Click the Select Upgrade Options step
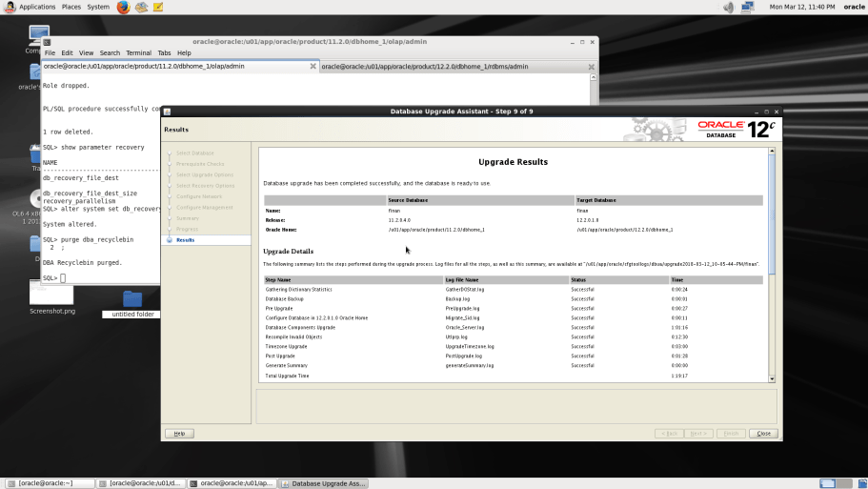 tap(204, 175)
